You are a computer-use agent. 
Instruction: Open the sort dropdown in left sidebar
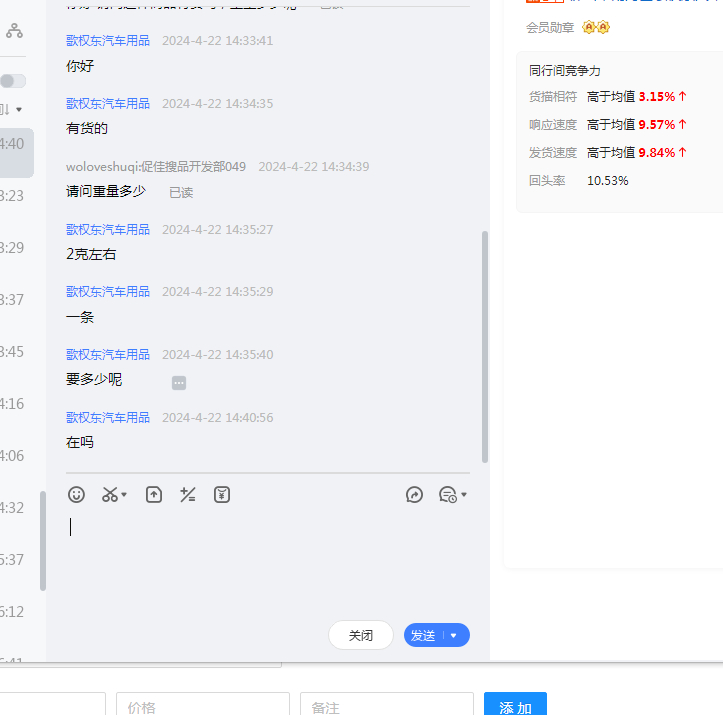pyautogui.click(x=14, y=108)
